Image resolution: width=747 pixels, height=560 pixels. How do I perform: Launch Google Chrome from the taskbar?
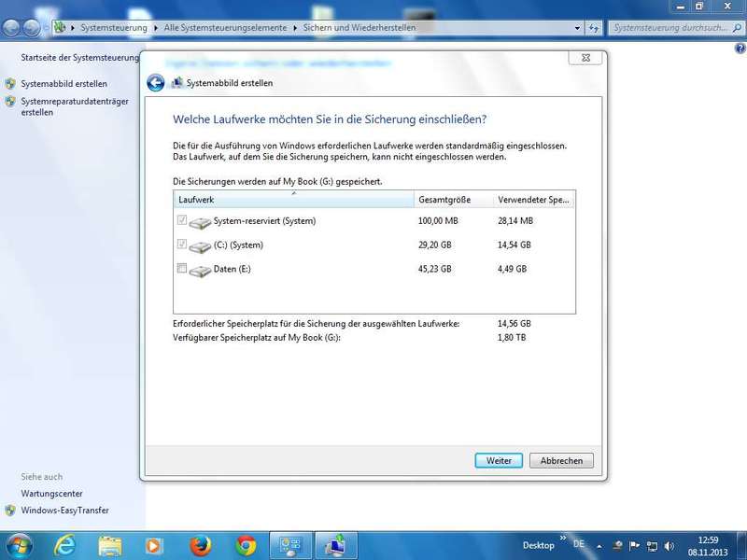click(x=246, y=546)
